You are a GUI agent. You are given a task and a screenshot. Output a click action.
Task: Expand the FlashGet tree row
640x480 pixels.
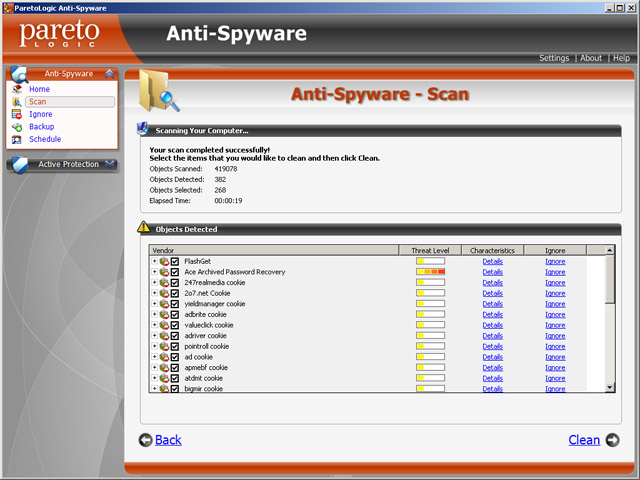point(155,261)
